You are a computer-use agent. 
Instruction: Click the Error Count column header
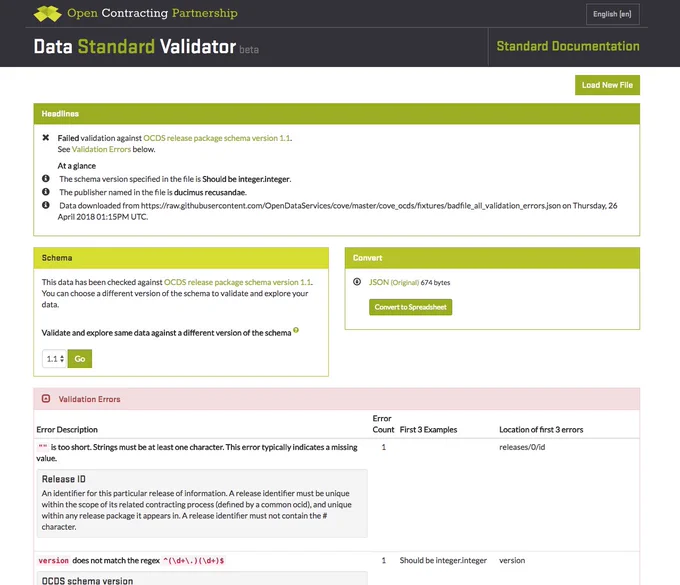pyautogui.click(x=383, y=424)
